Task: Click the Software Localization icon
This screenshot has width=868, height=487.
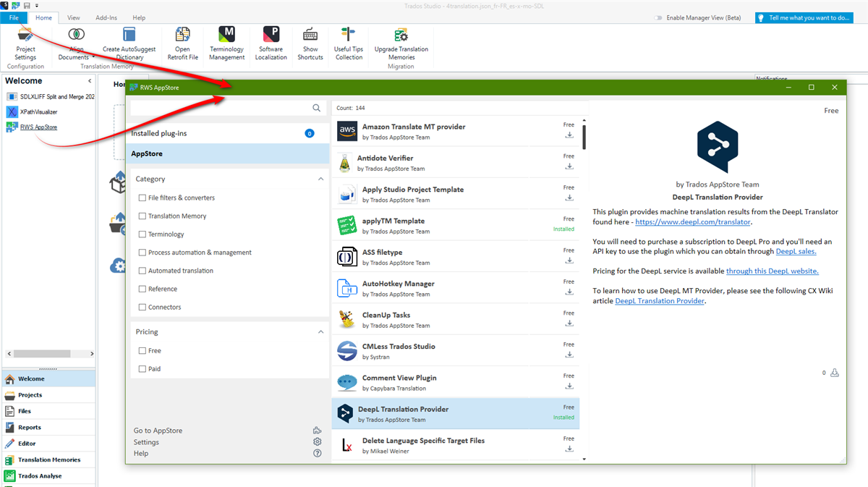Action: pos(271,35)
